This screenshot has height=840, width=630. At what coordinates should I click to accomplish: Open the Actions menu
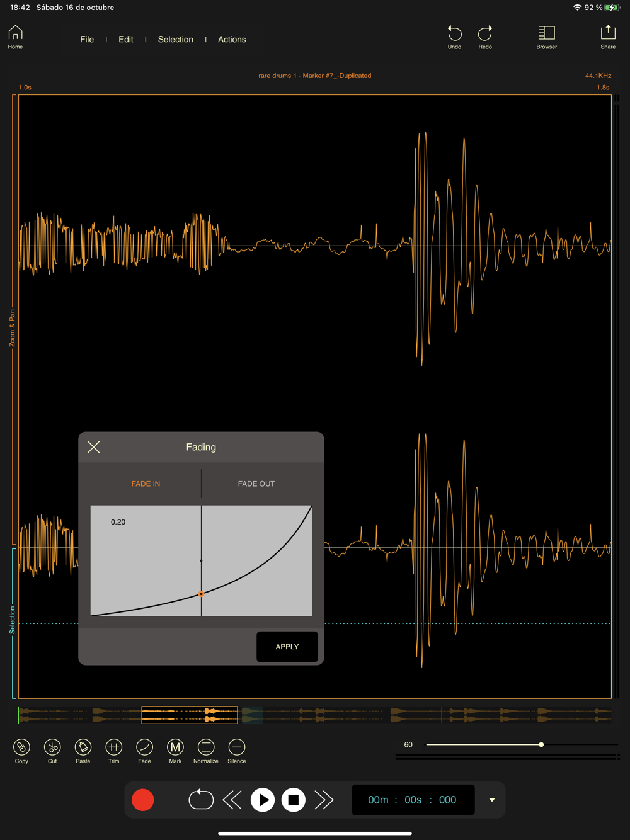point(232,39)
